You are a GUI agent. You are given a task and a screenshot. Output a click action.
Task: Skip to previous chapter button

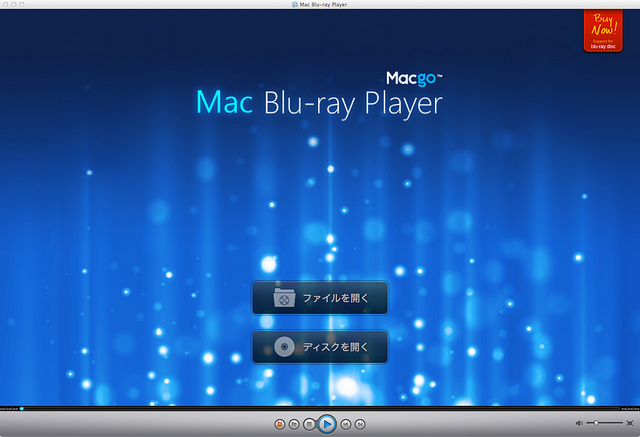pos(345,424)
